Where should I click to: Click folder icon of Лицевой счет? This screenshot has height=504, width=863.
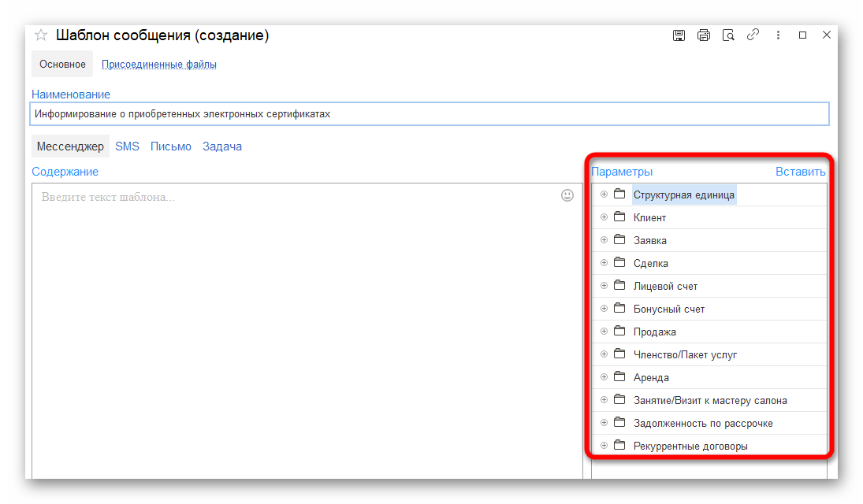pyautogui.click(x=619, y=285)
